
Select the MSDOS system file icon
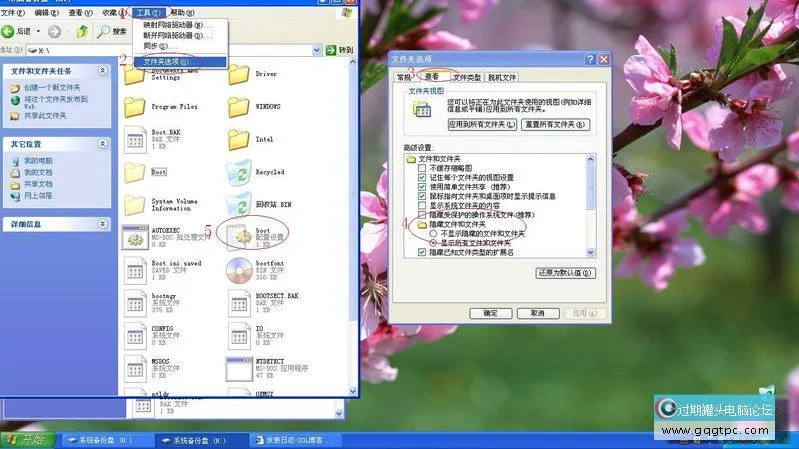pyautogui.click(x=135, y=368)
